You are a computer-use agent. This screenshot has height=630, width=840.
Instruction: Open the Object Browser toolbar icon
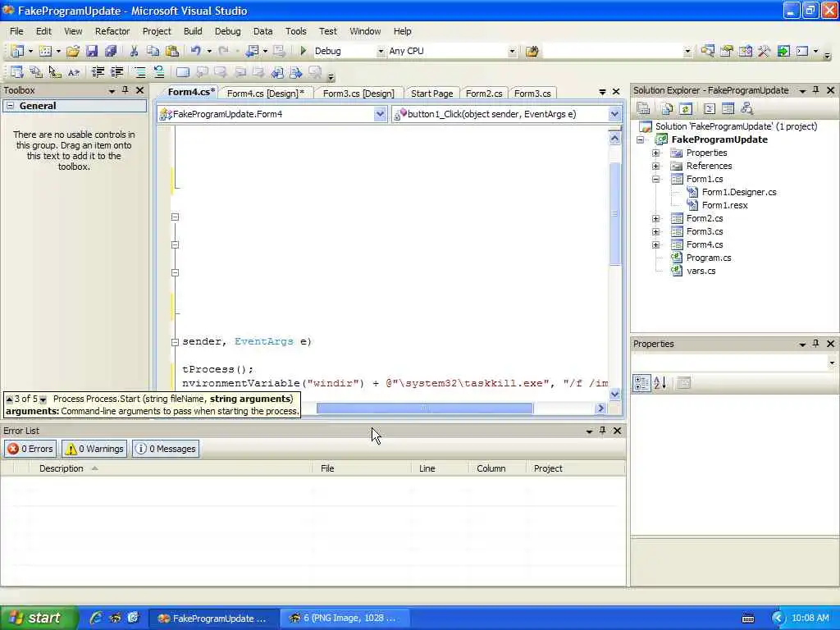[x=745, y=52]
